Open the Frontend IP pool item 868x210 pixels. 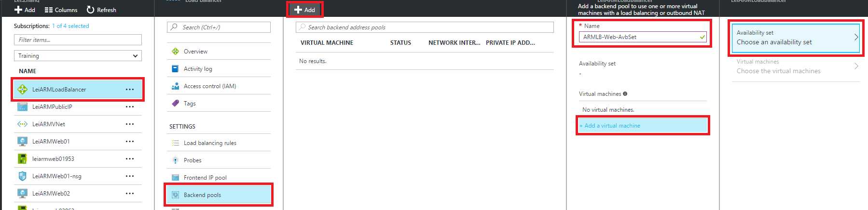click(219, 178)
